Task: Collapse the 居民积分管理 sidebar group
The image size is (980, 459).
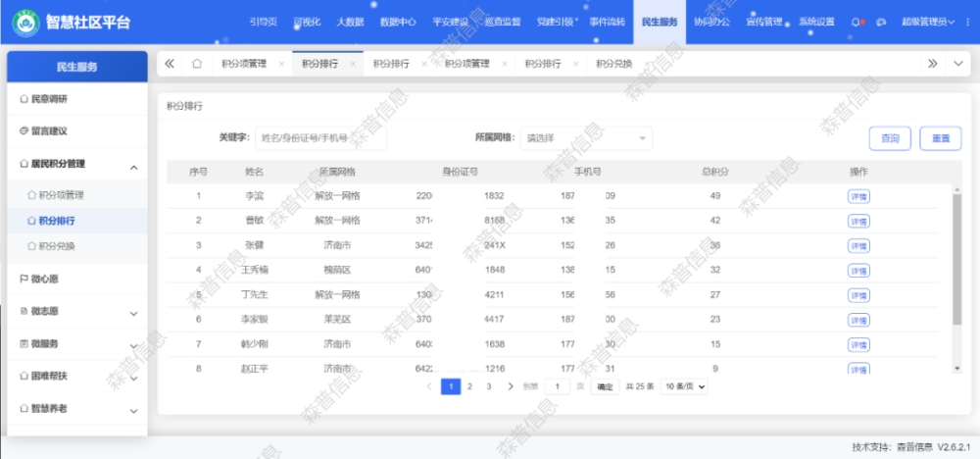Action: pos(133,168)
